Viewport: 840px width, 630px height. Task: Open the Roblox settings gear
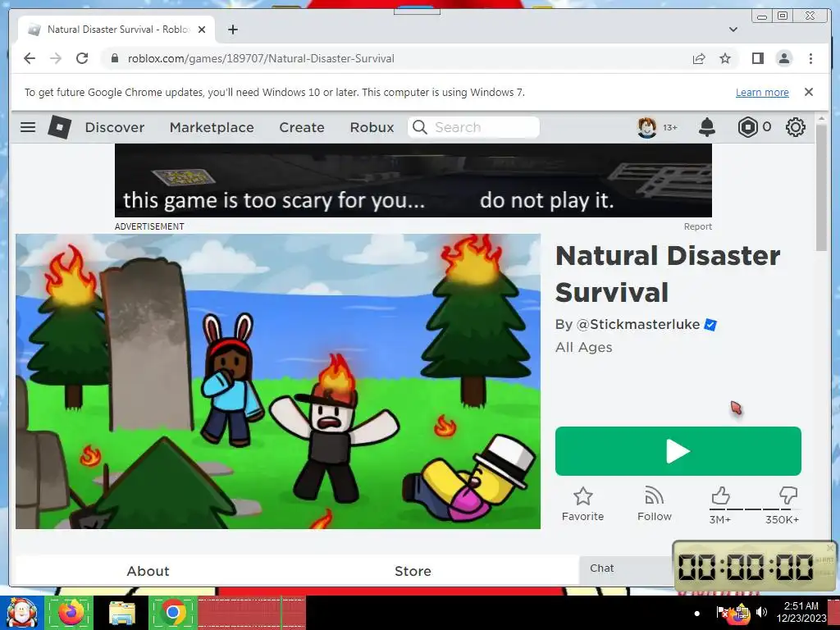click(x=796, y=127)
